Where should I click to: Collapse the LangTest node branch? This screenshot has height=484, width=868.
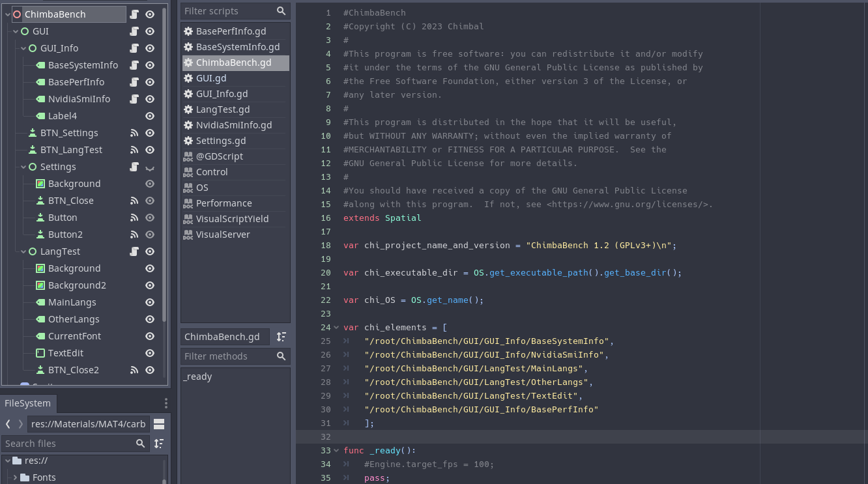(23, 251)
